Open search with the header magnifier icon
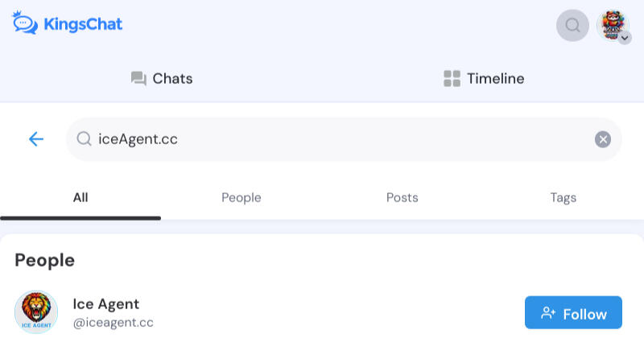 pos(572,26)
